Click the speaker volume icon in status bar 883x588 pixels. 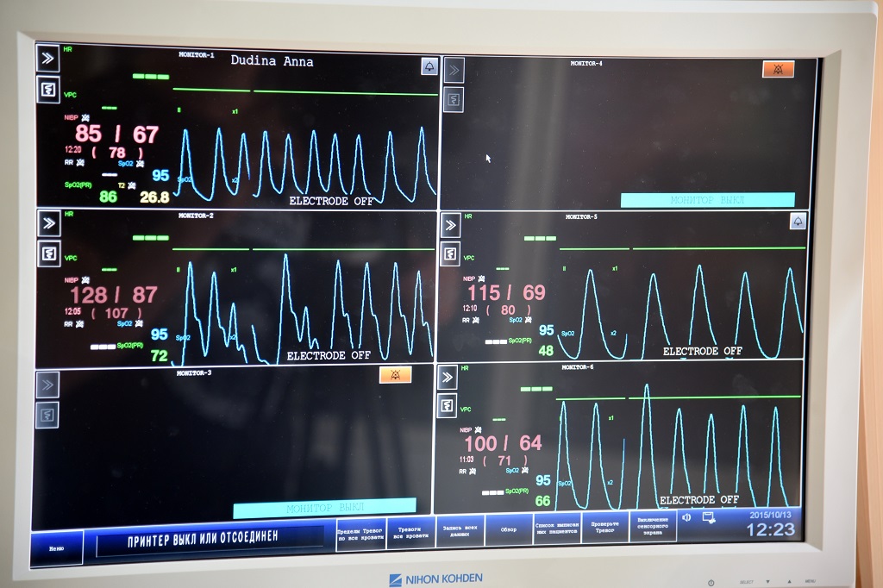pos(687,517)
